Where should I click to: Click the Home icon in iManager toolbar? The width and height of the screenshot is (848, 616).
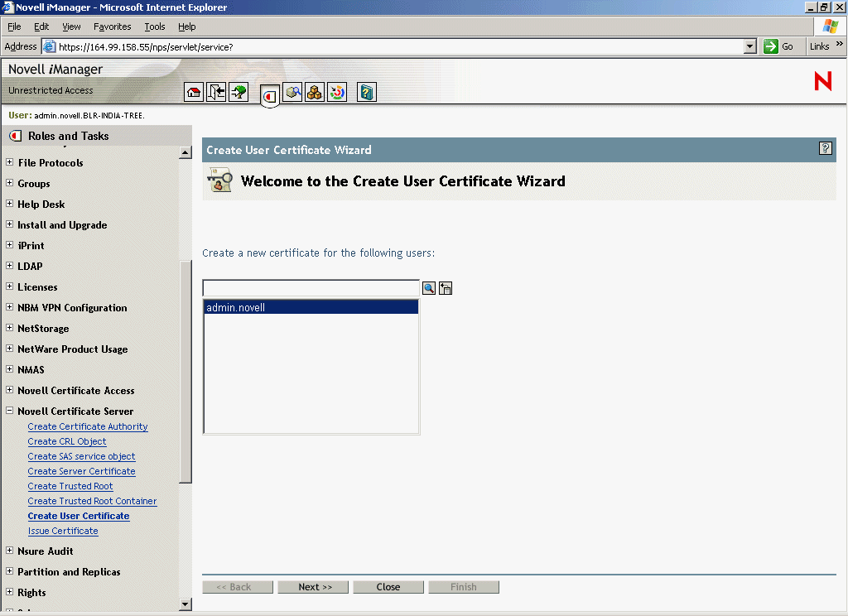pos(194,93)
